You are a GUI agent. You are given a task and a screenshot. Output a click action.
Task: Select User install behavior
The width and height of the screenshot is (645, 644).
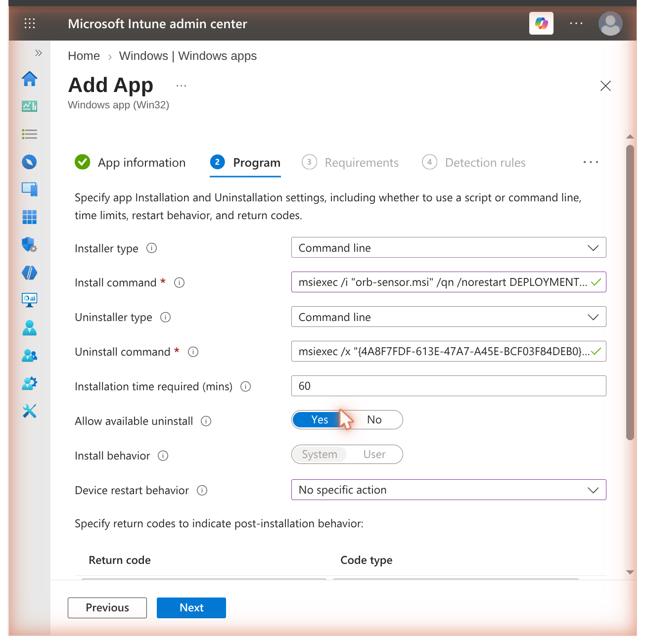point(374,454)
